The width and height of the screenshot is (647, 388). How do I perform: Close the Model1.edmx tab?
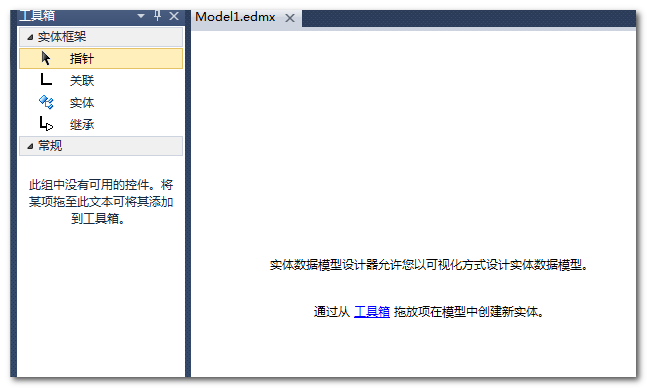pyautogui.click(x=290, y=18)
